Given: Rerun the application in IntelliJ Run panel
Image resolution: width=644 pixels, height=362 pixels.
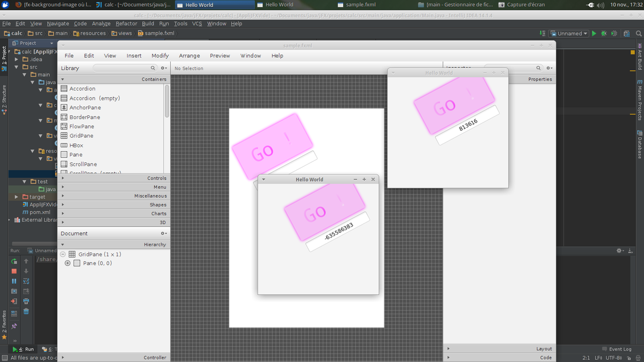Looking at the screenshot, I should [14, 261].
